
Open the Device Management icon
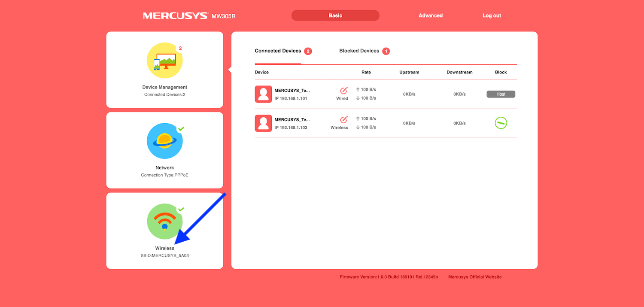click(164, 61)
